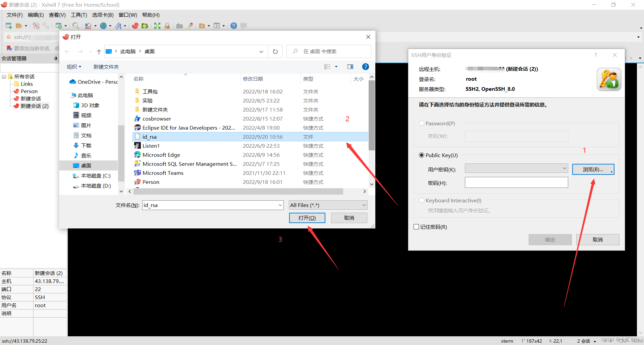Launch Xftp from the green toolbar icon

point(145,26)
